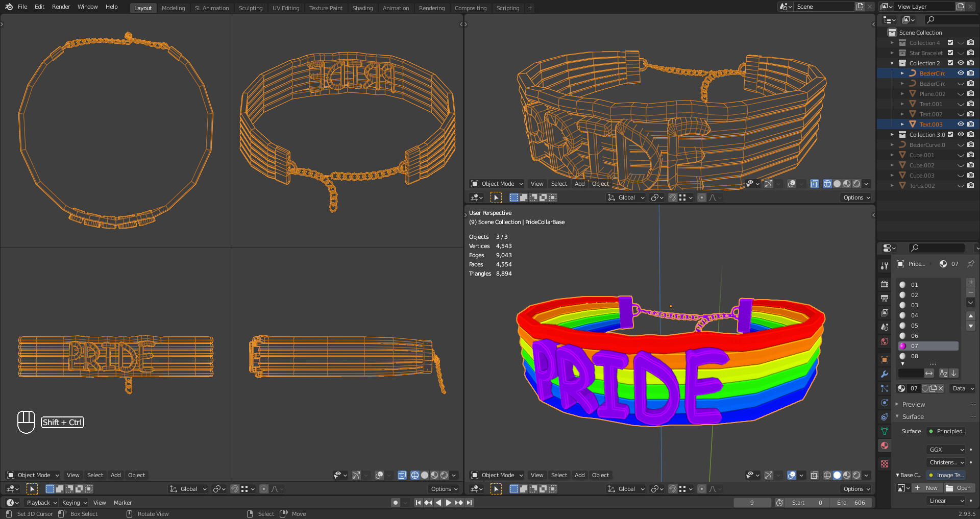This screenshot has height=519, width=980.
Task: Click the New button for the image texture
Action: coord(927,488)
